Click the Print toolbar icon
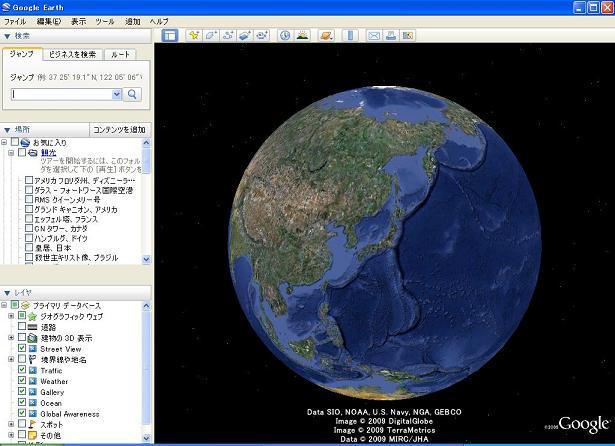This screenshot has height=446, width=615. [x=391, y=36]
